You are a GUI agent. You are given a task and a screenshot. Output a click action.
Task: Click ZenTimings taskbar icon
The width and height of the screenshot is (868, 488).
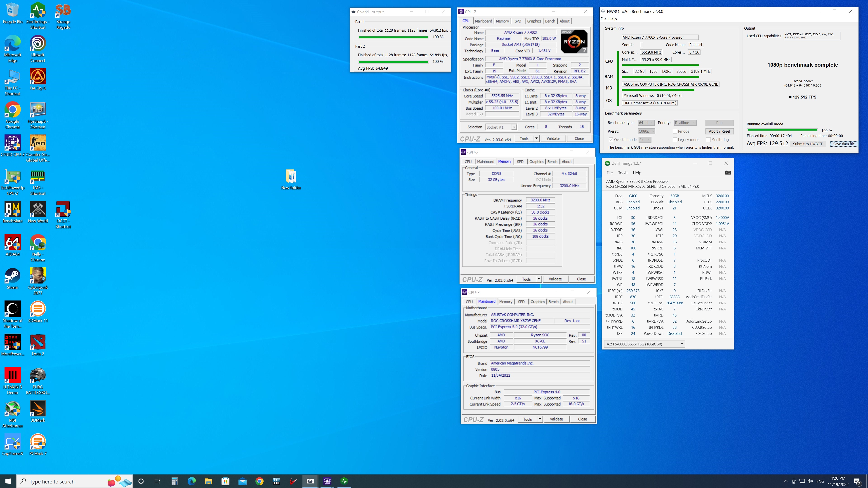(344, 481)
